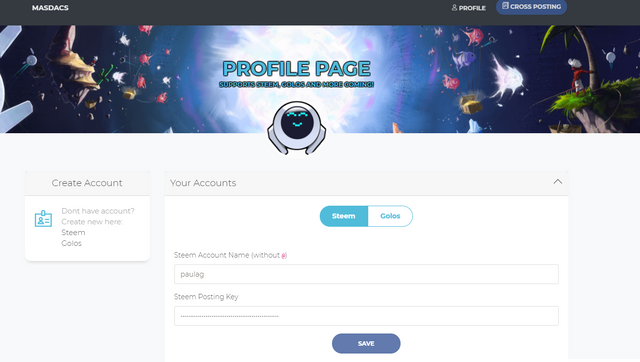Click the Save button
640x362 pixels.
(366, 344)
